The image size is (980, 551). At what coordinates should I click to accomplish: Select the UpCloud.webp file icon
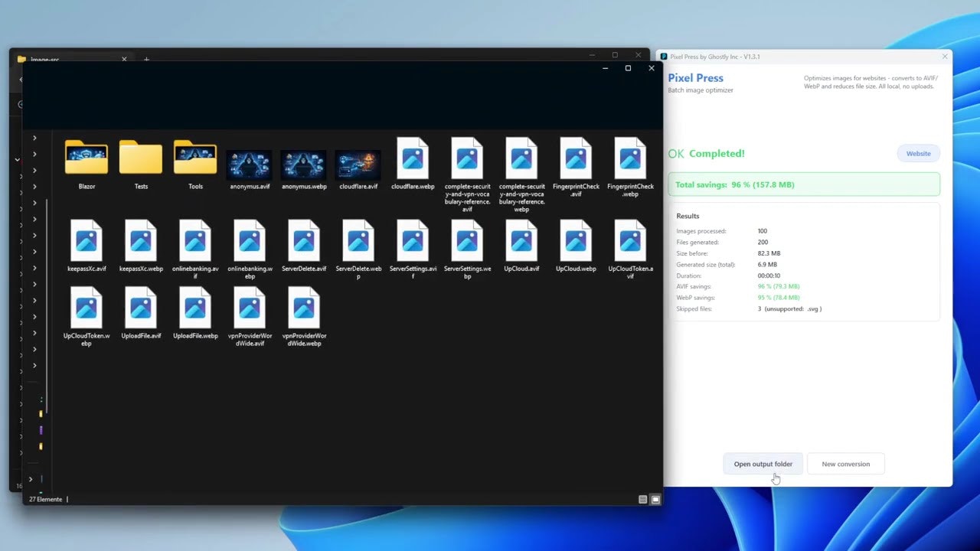[x=576, y=240]
